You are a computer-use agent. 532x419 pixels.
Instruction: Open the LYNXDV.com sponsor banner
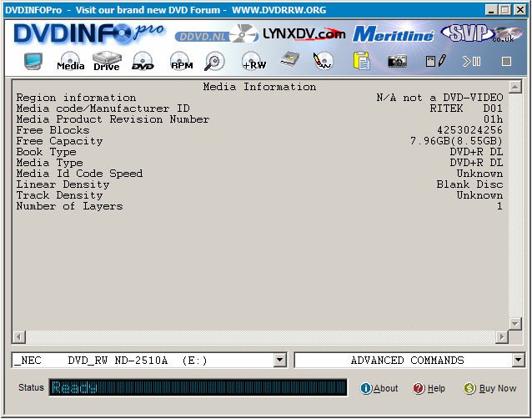coord(304,34)
